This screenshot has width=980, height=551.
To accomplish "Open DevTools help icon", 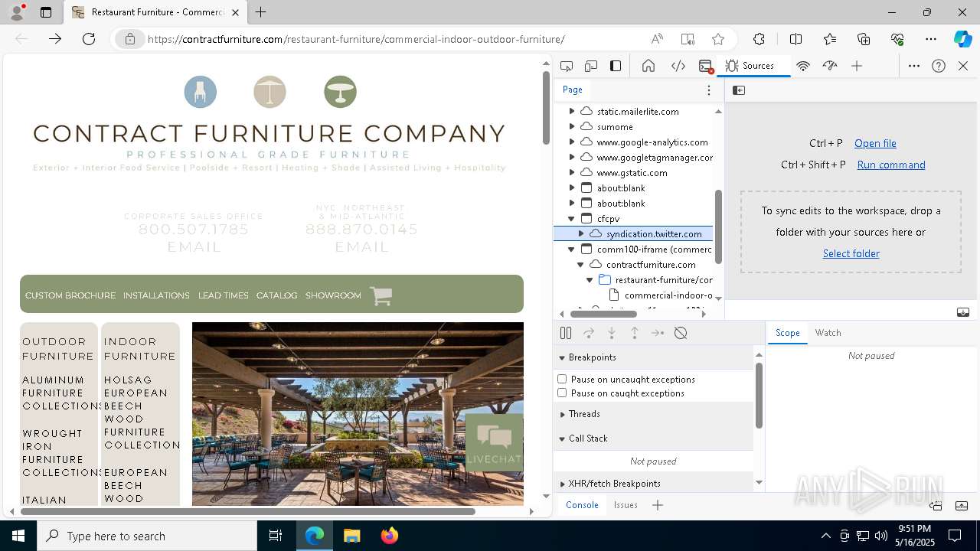I will pyautogui.click(x=939, y=66).
